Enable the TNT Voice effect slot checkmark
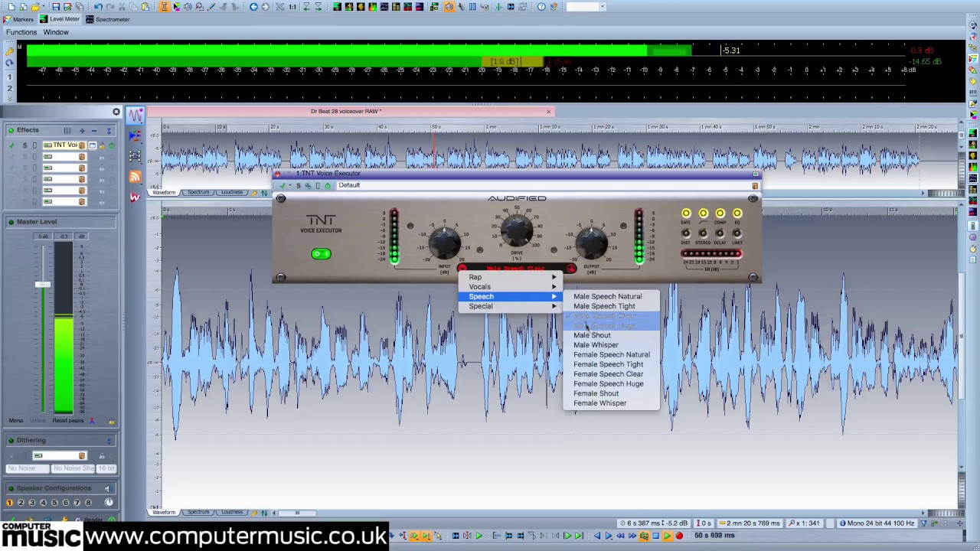 [11, 145]
